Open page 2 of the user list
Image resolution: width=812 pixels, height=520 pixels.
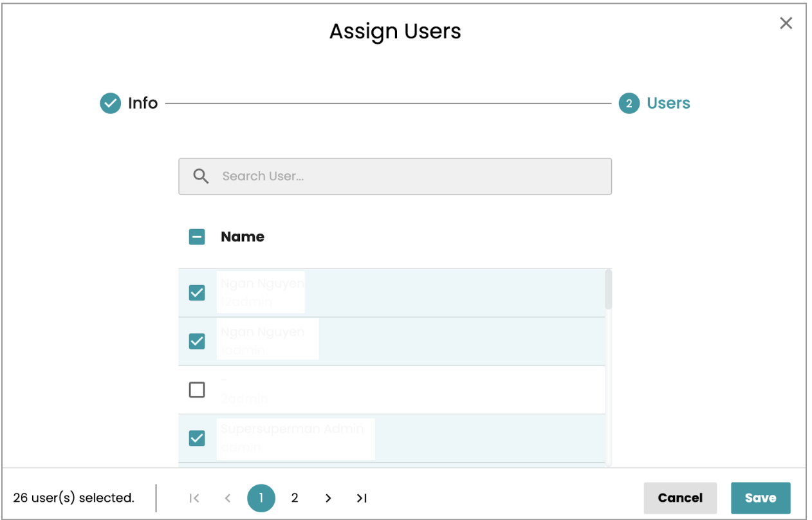click(295, 498)
